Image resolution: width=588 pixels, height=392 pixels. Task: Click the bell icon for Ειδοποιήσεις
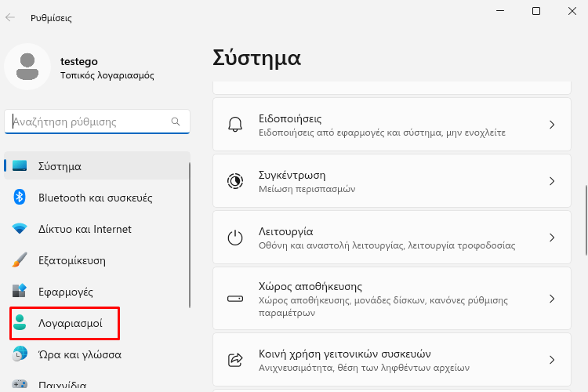(235, 124)
